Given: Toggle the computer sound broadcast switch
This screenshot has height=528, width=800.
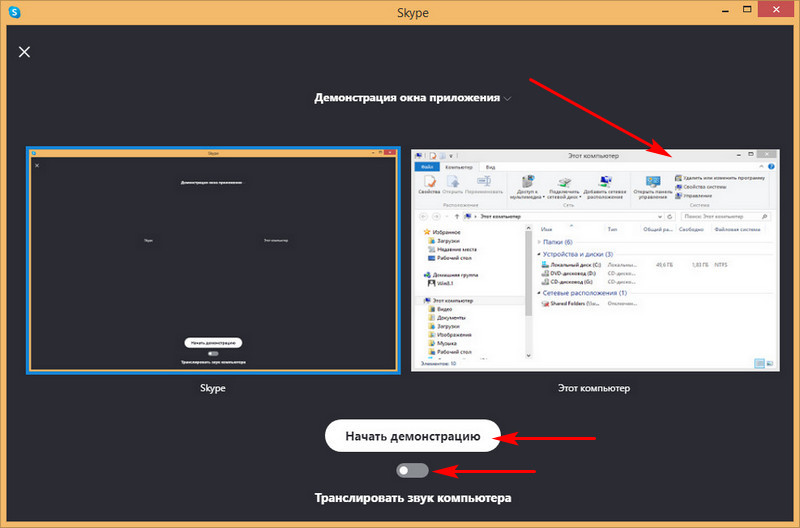Looking at the screenshot, I should [x=412, y=470].
